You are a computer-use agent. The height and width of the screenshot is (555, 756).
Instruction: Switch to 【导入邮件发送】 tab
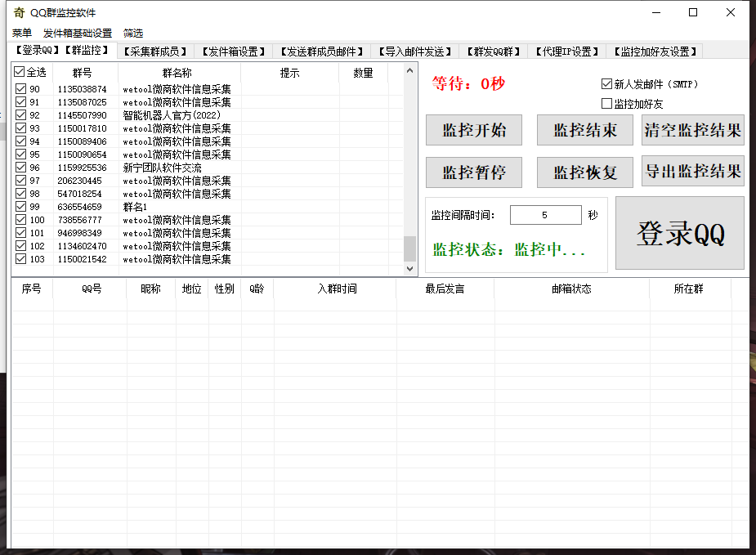[x=414, y=51]
